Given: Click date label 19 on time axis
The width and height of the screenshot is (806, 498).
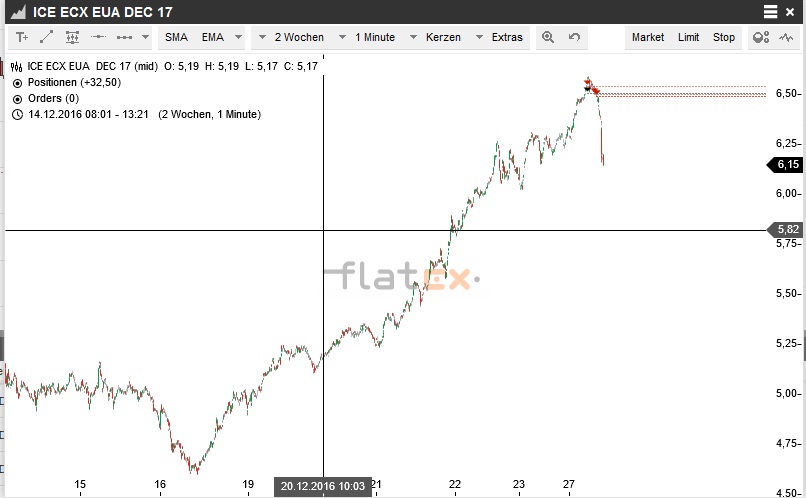Looking at the screenshot, I should pos(248,484).
